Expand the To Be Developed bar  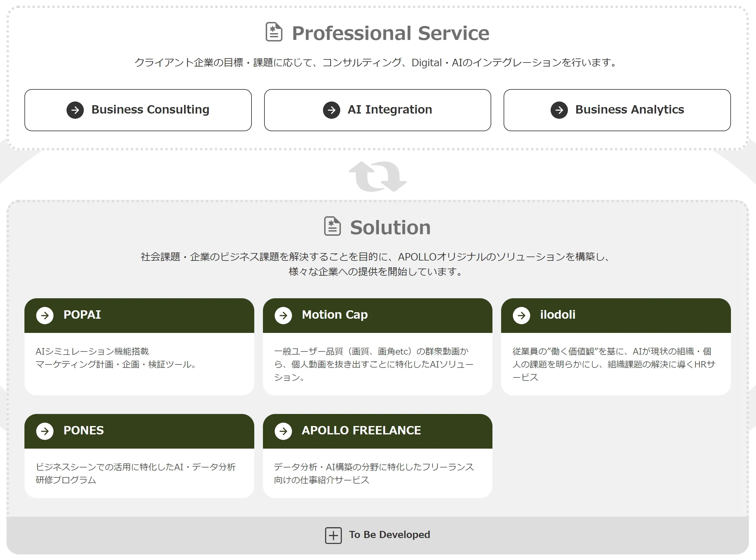pyautogui.click(x=390, y=535)
